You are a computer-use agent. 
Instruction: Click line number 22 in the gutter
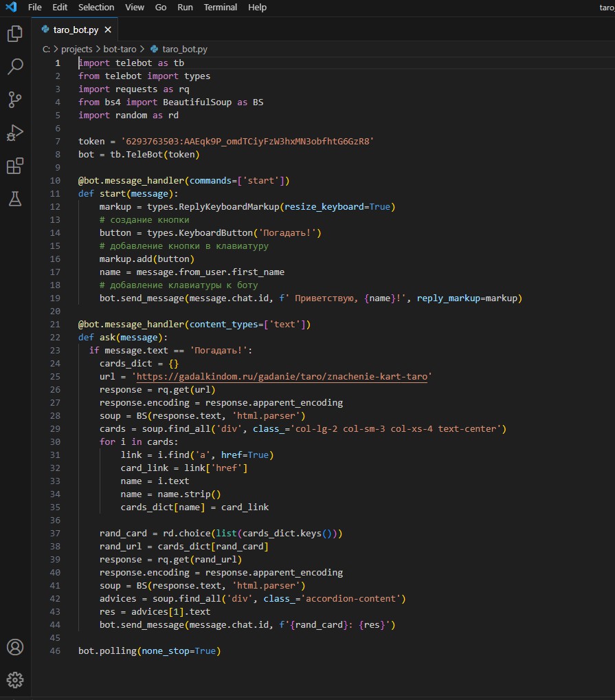point(55,338)
